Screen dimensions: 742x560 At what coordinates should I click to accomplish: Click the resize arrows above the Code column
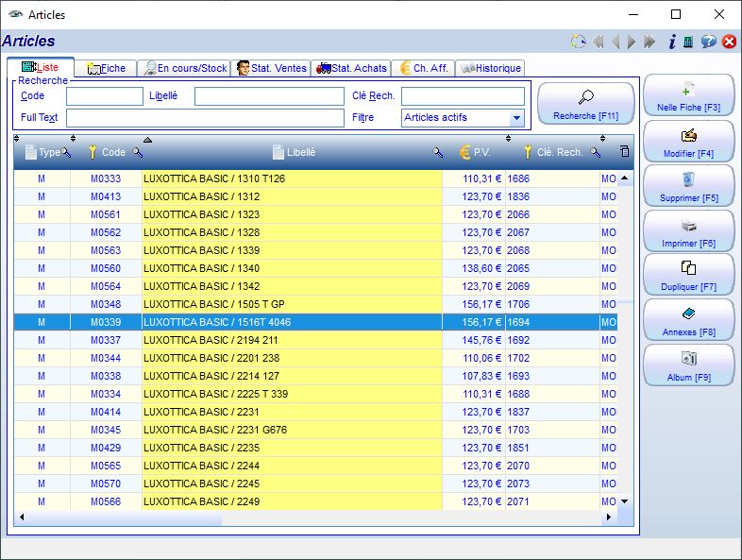pyautogui.click(x=73, y=139)
